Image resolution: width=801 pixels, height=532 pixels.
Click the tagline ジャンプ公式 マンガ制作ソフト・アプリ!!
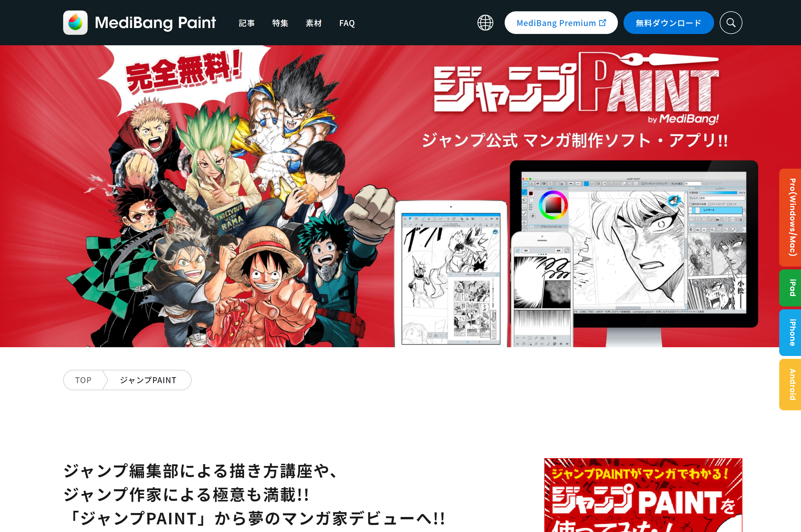click(575, 140)
